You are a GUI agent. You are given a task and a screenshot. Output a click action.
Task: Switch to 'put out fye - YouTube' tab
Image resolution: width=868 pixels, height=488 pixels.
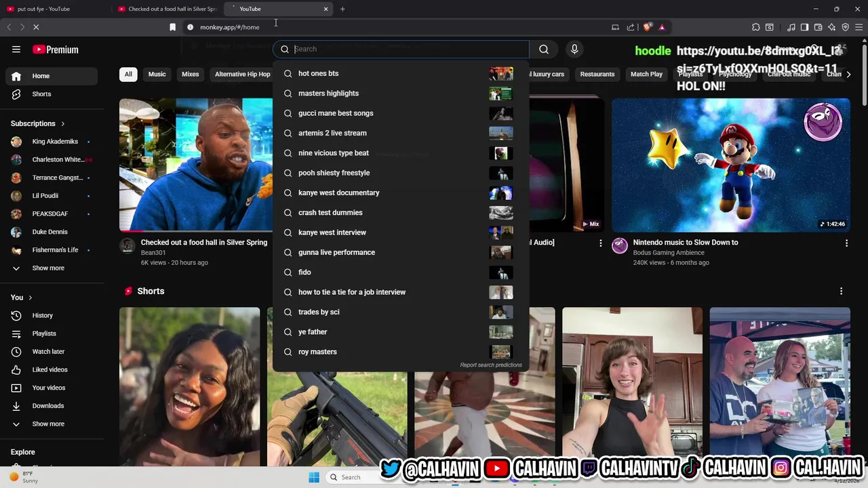pos(54,9)
